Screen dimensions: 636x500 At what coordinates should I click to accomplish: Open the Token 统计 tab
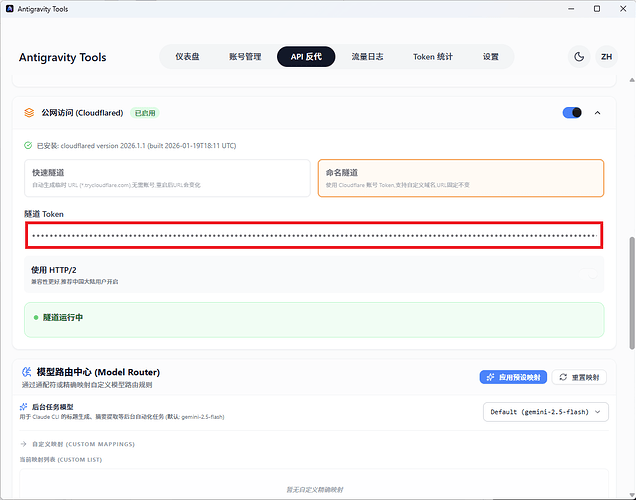[433, 57]
